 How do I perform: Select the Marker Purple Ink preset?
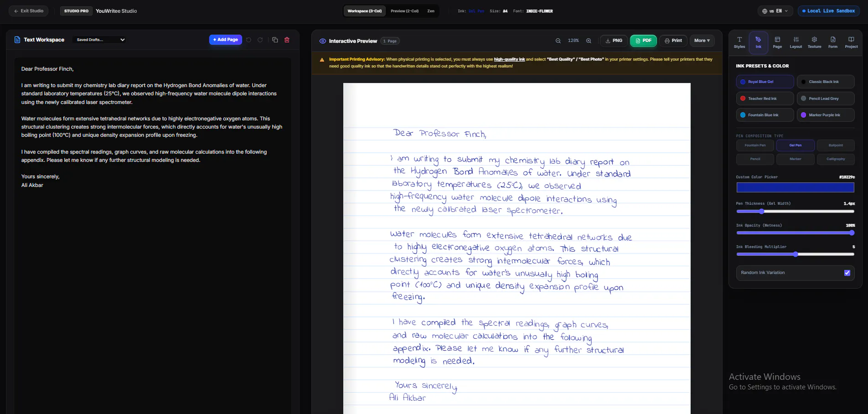[x=826, y=115]
